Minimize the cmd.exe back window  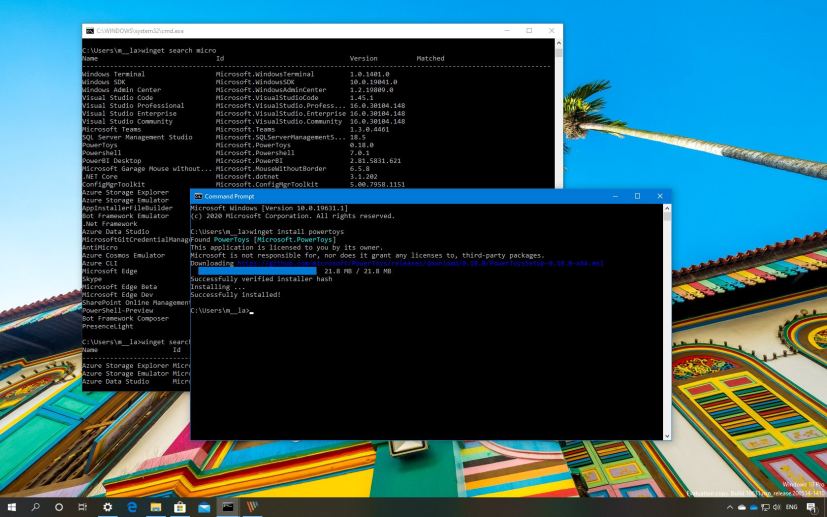507,31
